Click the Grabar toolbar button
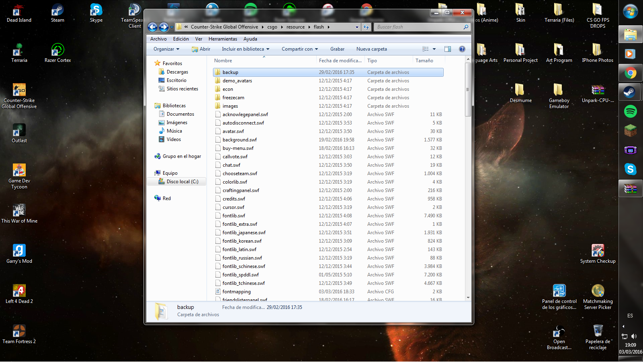 click(337, 49)
